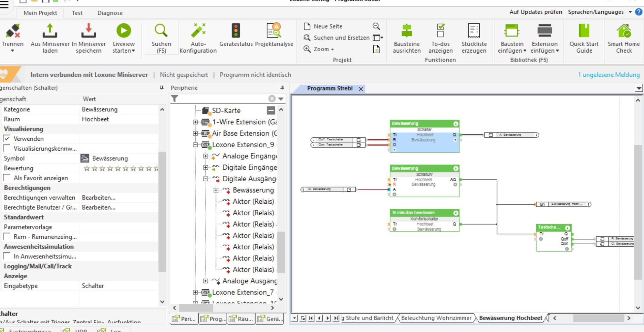644x332 pixels.
Task: Open the Sprachen/Languages dropdown
Action: [x=600, y=12]
